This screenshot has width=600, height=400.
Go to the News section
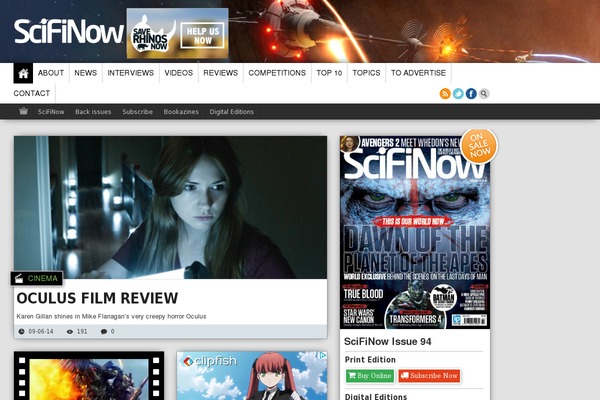[86, 73]
